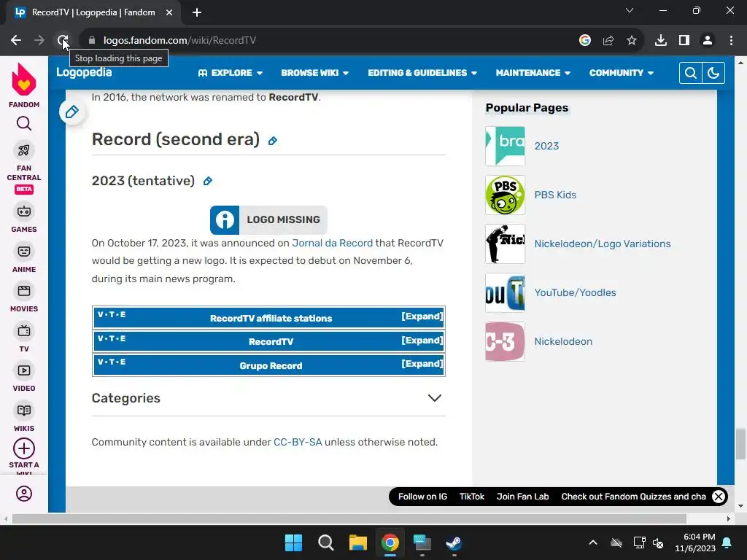This screenshot has height=560, width=747.
Task: Open File Explorer from taskbar
Action: [357, 542]
